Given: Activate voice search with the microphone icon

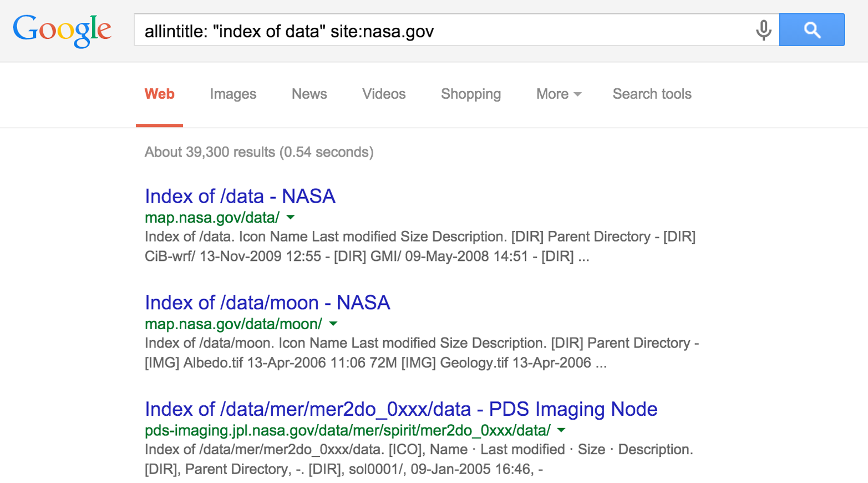Looking at the screenshot, I should (765, 31).
